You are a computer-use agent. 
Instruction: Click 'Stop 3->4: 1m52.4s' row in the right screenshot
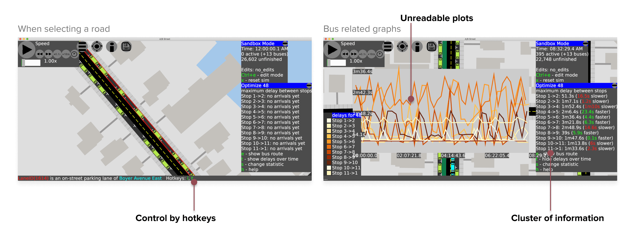[x=576, y=106]
